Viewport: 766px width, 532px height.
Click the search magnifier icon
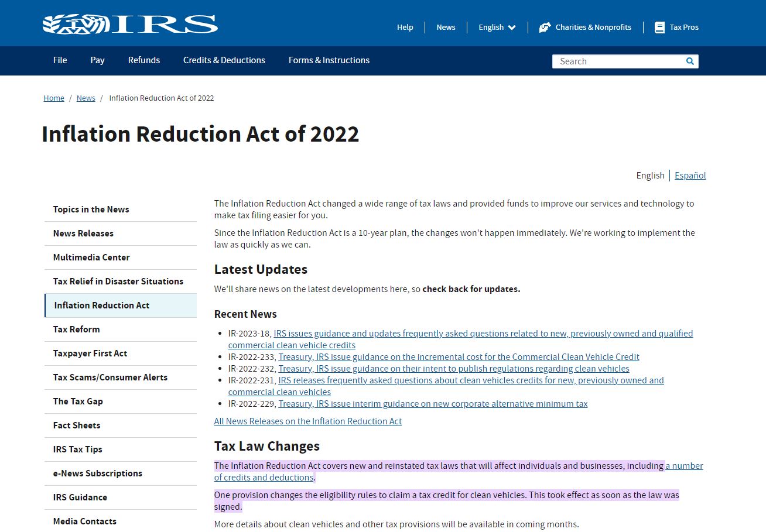point(690,61)
